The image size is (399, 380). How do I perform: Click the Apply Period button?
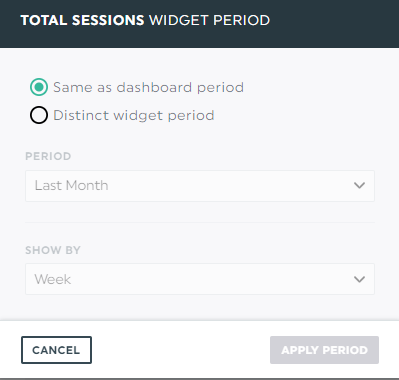coord(324,350)
